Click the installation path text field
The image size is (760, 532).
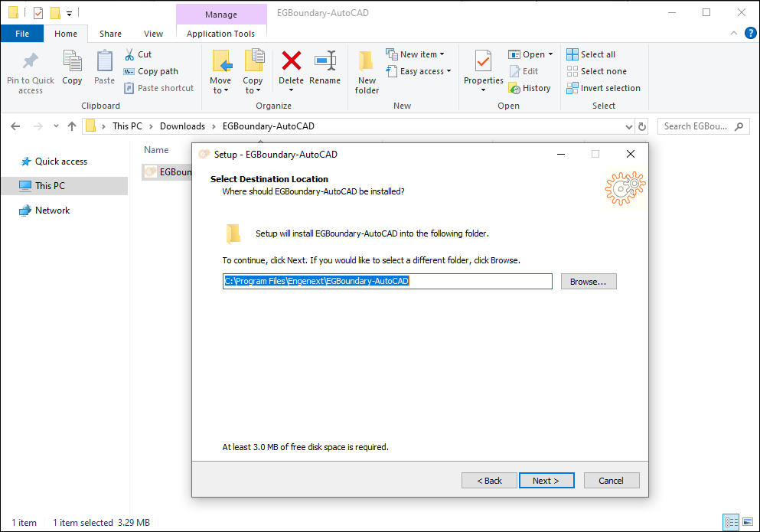coord(387,281)
